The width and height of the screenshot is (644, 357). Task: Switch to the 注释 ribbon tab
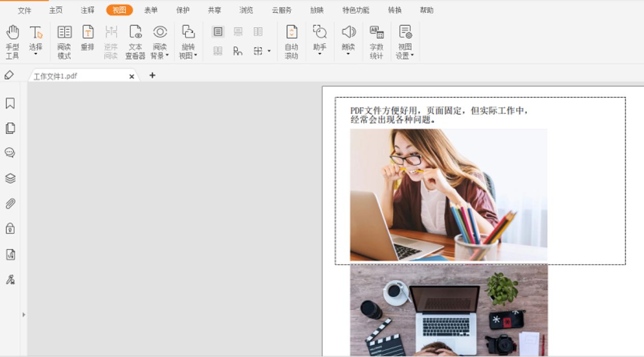coord(87,10)
